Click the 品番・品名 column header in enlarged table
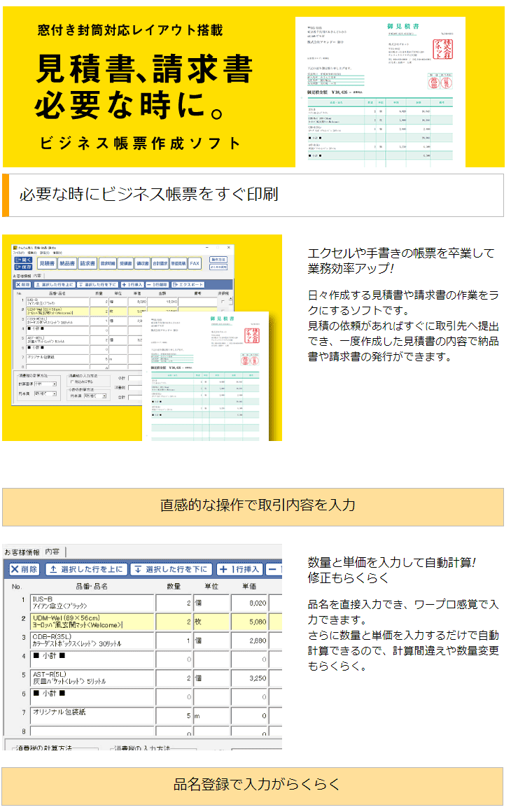511x812 pixels. pos(92,586)
